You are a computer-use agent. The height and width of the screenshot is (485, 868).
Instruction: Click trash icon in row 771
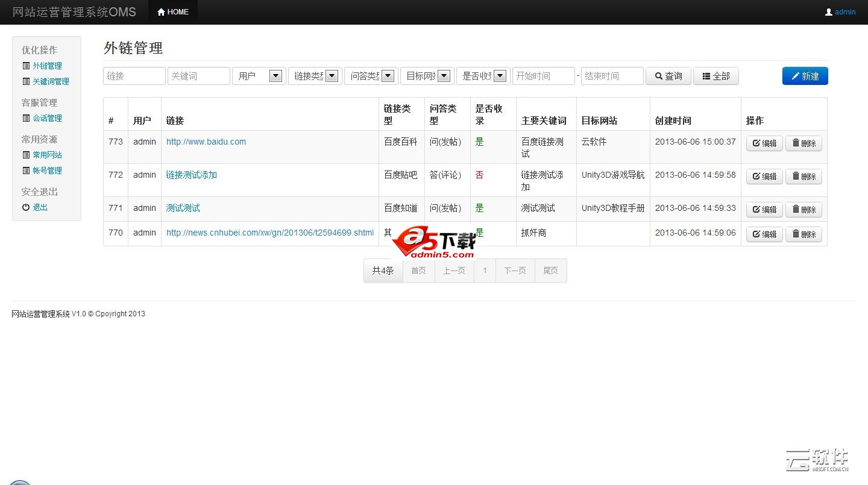796,210
